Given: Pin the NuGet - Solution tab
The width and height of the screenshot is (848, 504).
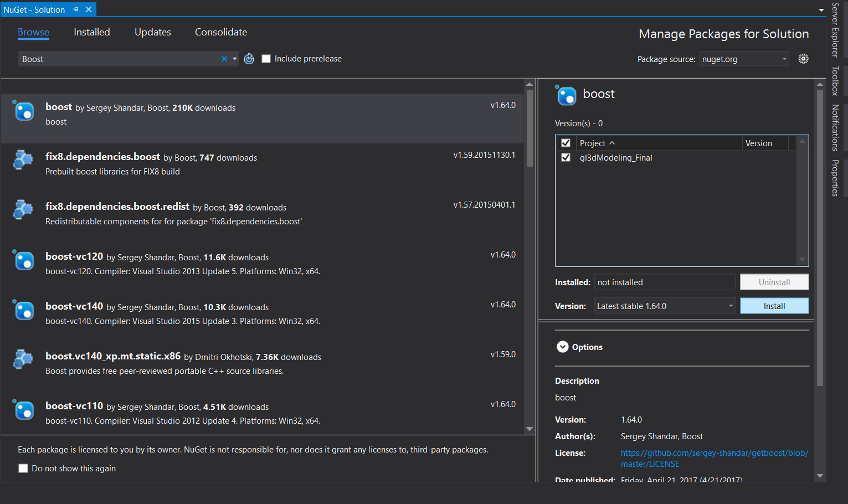Looking at the screenshot, I should click(x=76, y=9).
